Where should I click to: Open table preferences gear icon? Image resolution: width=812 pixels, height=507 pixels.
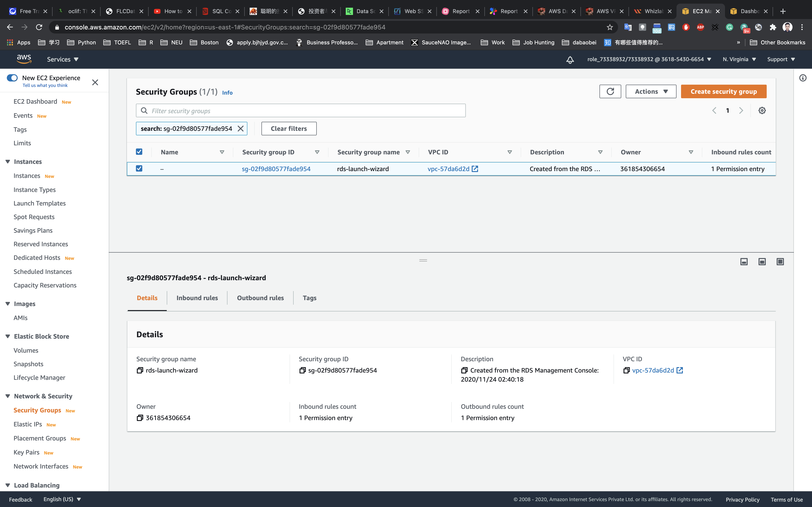coord(762,111)
